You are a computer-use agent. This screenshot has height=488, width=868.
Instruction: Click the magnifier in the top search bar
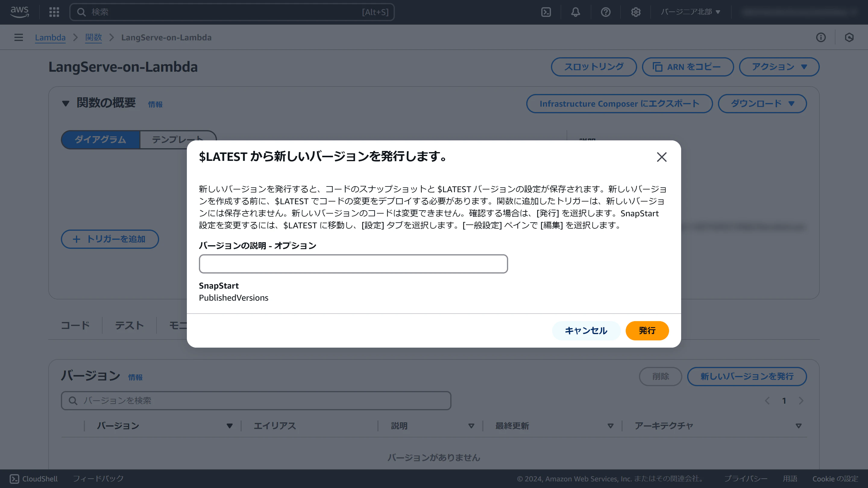[81, 12]
